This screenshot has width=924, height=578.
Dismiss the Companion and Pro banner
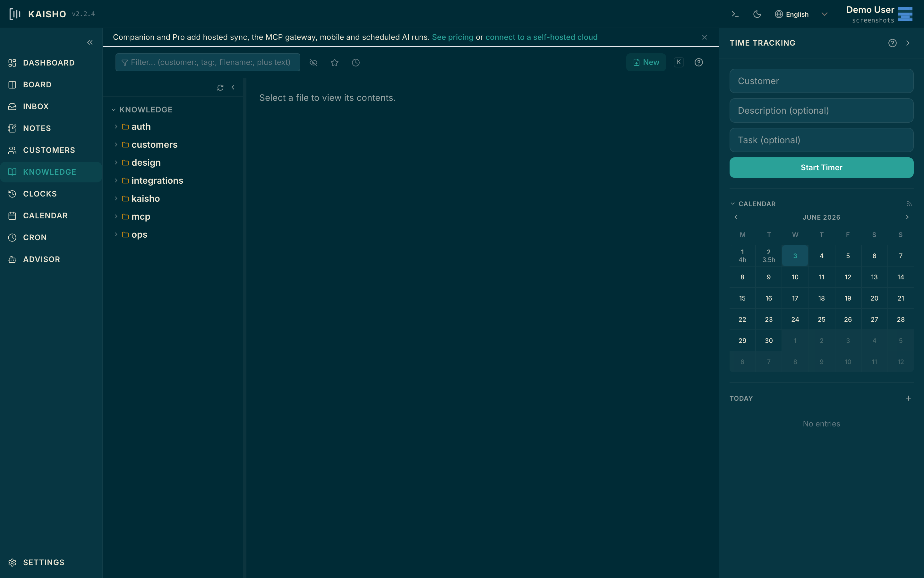[x=705, y=37]
